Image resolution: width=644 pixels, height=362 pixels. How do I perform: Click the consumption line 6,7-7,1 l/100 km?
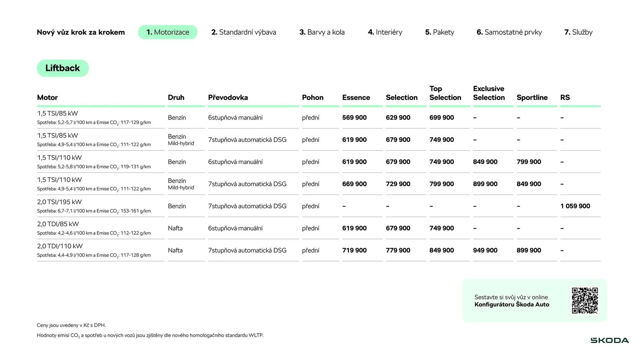tap(94, 211)
